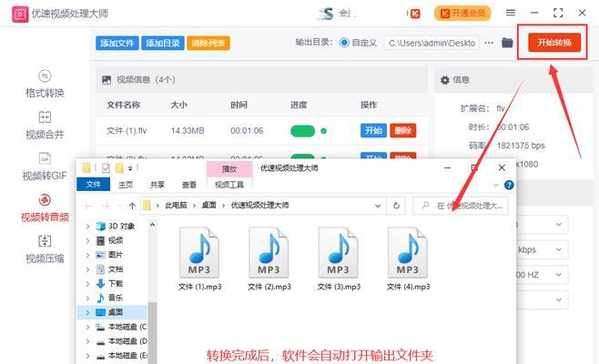Viewport: 599px width, 364px height.
Task: Open the top dropdown in the settings panel
Action: click(x=542, y=225)
